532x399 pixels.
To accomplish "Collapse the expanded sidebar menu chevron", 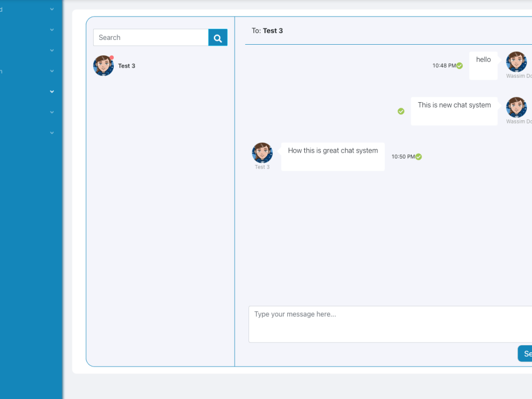I will [52, 91].
